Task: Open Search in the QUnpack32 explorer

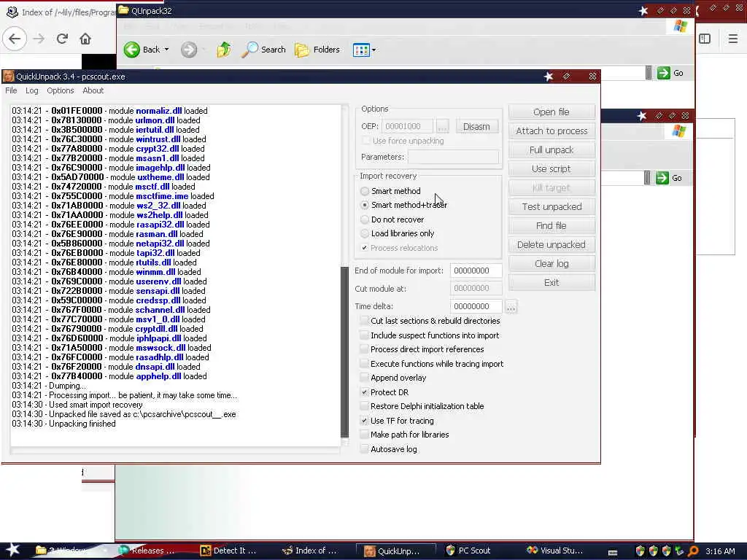Action: pyautogui.click(x=263, y=50)
